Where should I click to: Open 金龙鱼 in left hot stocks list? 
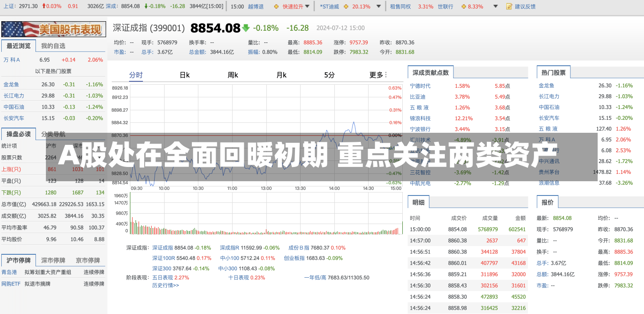coord(11,84)
